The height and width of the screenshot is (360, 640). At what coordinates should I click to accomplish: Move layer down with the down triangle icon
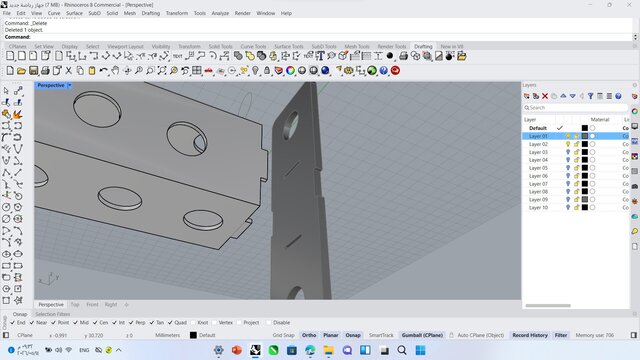573,96
